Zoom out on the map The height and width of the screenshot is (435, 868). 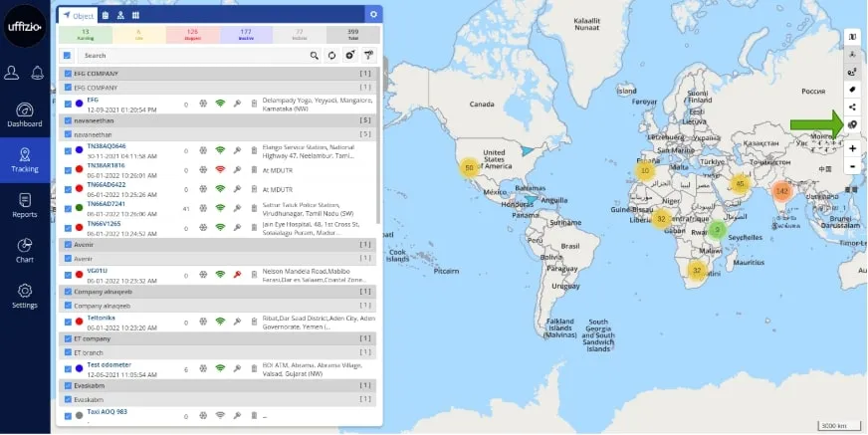853,166
